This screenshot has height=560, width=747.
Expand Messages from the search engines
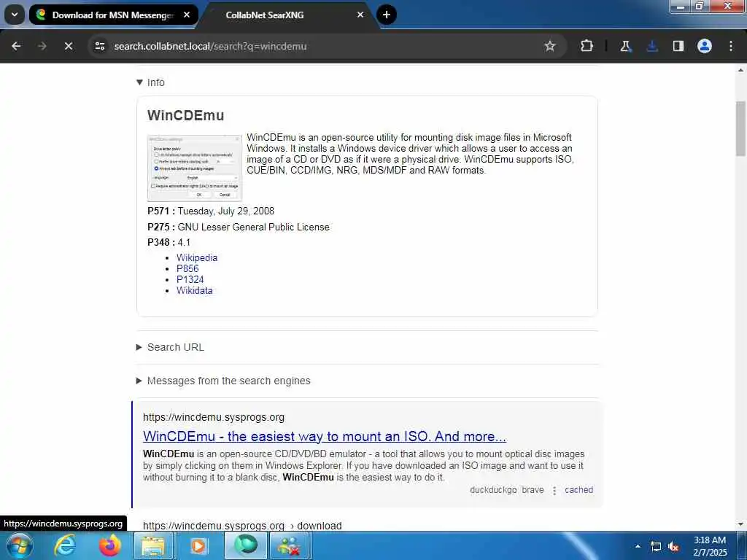(x=223, y=381)
